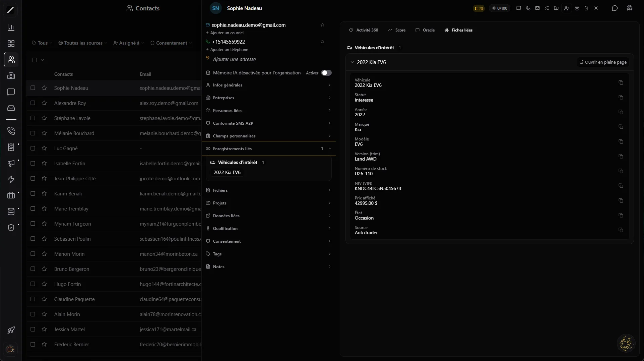Viewport: 644px width, 361px height.
Task: Click the rocket icon in sidebar
Action: point(11,330)
